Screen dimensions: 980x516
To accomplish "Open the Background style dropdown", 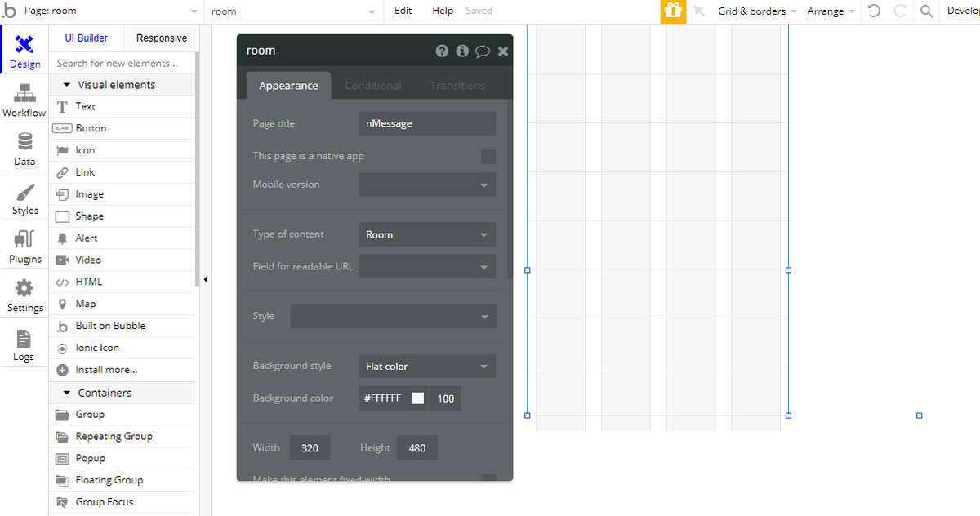I will click(x=427, y=366).
